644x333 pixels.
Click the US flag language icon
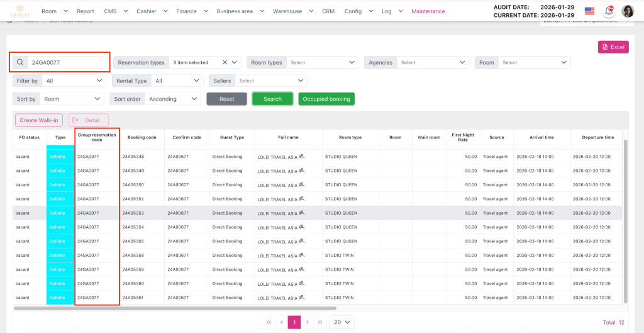[x=589, y=11]
